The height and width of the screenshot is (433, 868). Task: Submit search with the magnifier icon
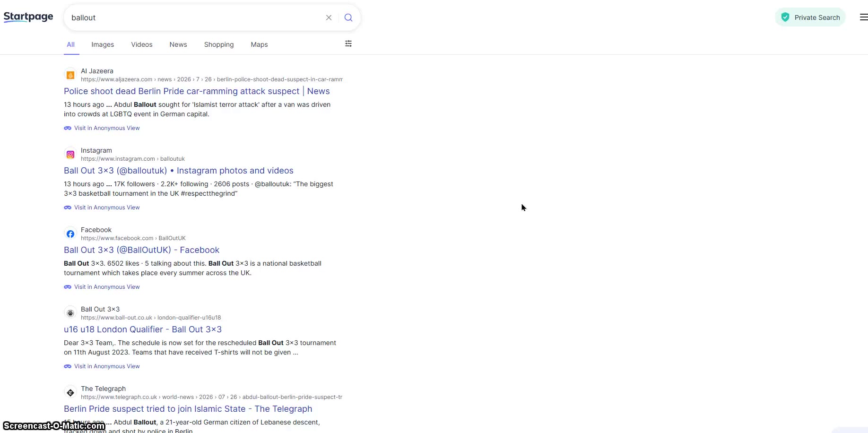[348, 17]
